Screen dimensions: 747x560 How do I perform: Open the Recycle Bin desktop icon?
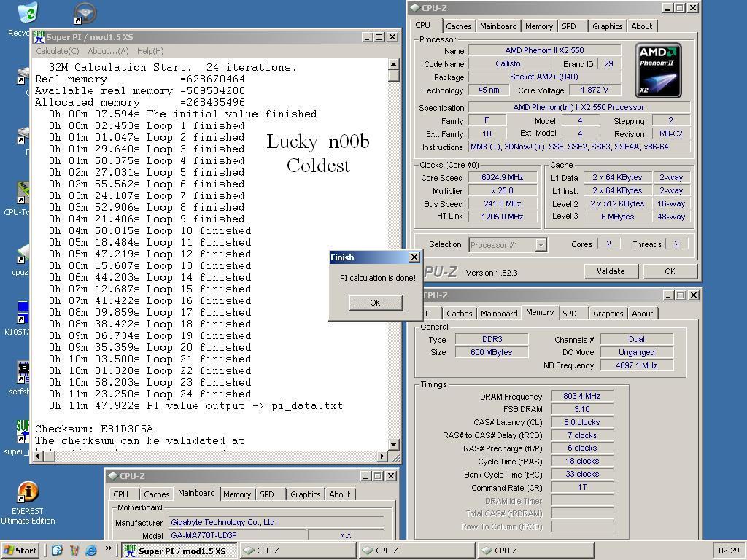(x=27, y=12)
